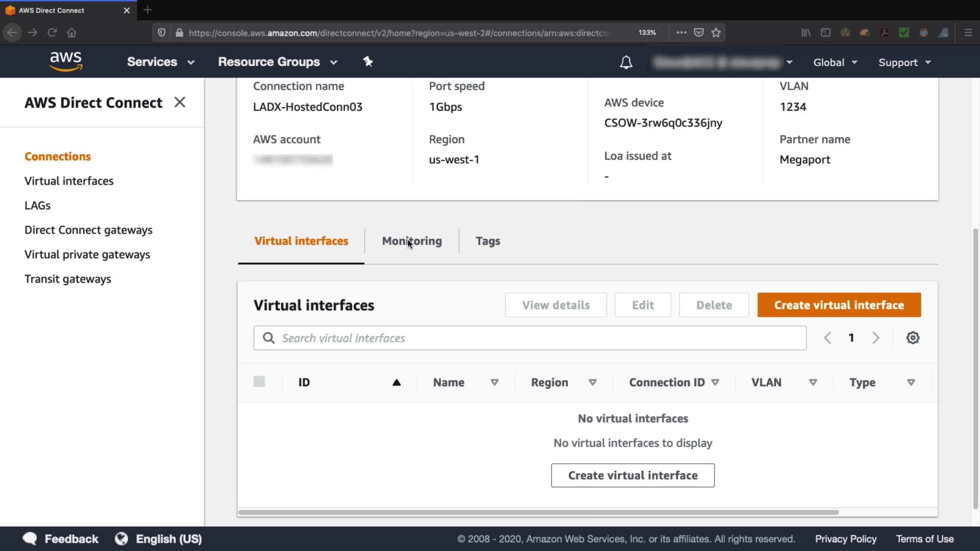Click the pin shortcut icon in navbar
The image size is (980, 551).
368,62
